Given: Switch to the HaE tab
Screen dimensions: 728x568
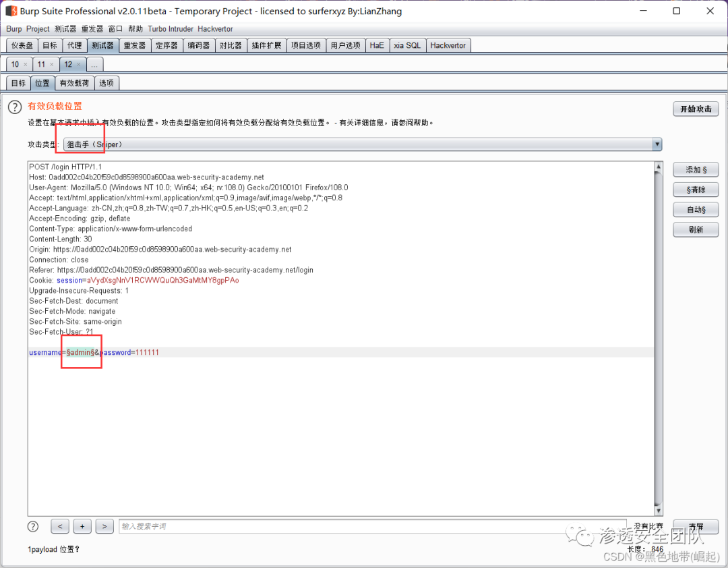Looking at the screenshot, I should point(377,46).
